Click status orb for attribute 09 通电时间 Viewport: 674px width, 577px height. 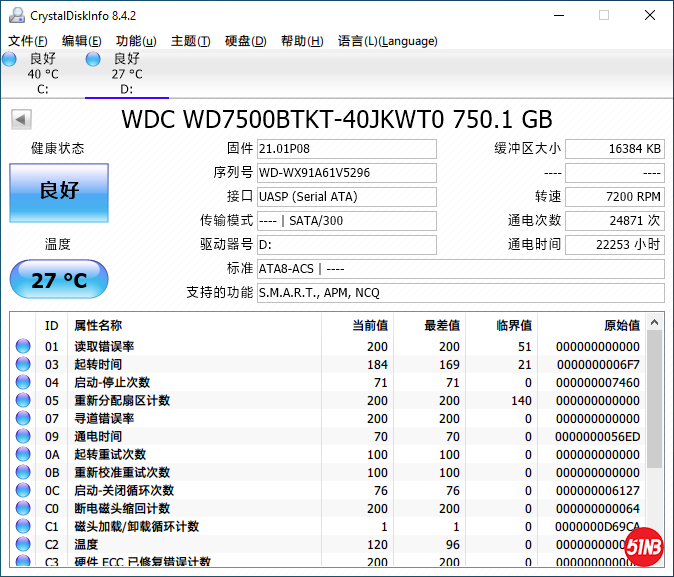coord(23,436)
